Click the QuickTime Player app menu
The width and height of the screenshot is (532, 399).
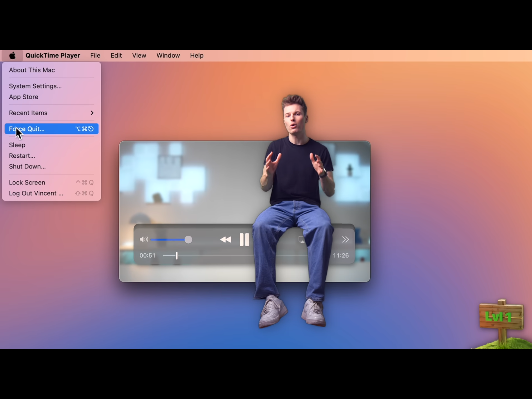coord(53,56)
